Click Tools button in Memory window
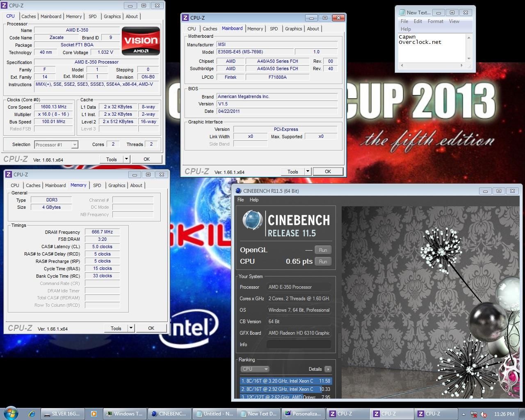 pyautogui.click(x=116, y=328)
